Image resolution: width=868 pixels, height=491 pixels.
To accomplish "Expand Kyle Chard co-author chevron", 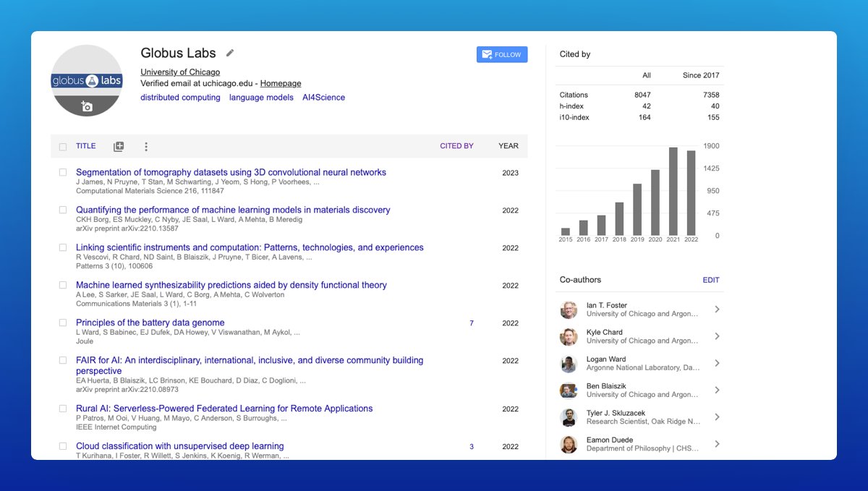I will pyautogui.click(x=717, y=336).
